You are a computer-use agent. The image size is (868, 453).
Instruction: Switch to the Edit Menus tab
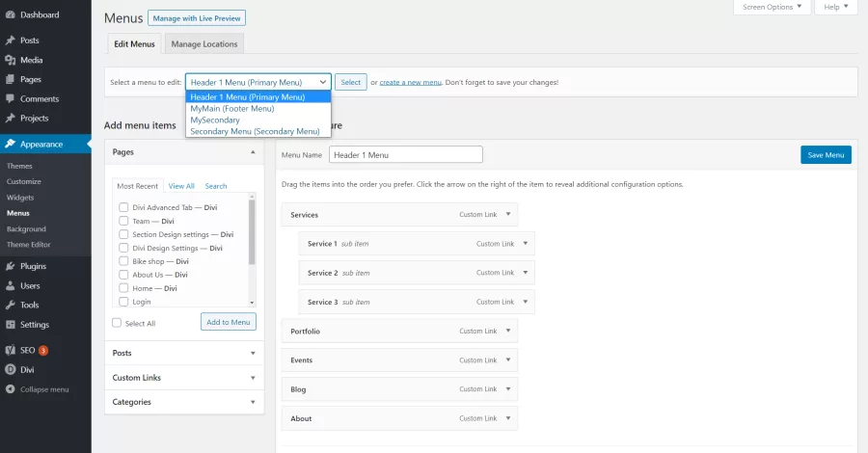pyautogui.click(x=134, y=43)
